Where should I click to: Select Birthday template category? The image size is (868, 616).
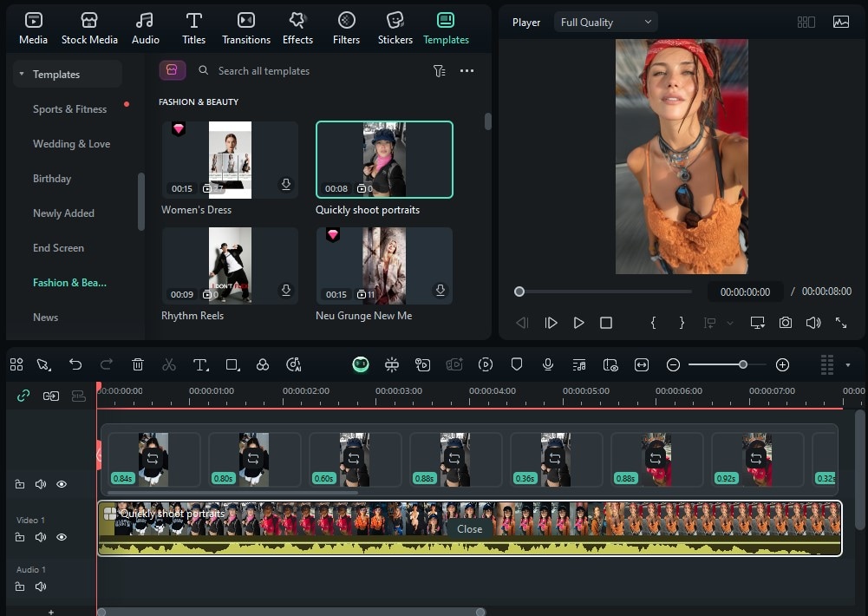[x=52, y=179]
